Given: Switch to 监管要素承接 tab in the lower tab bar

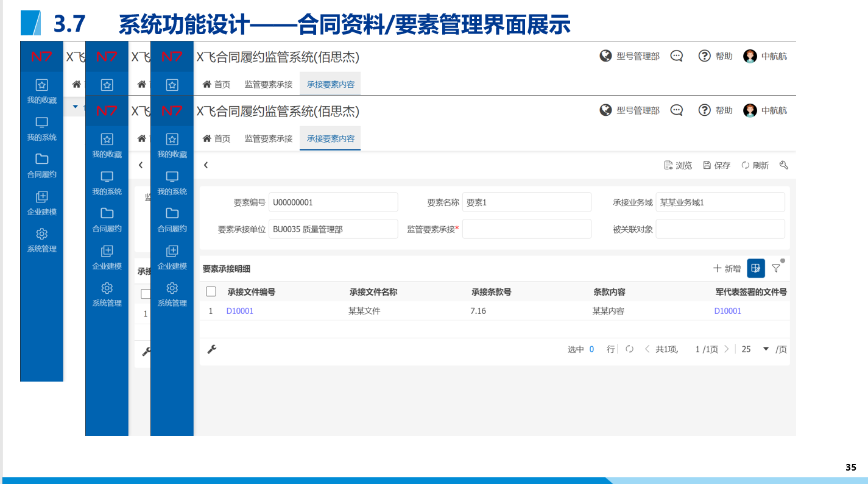Looking at the screenshot, I should click(x=269, y=138).
